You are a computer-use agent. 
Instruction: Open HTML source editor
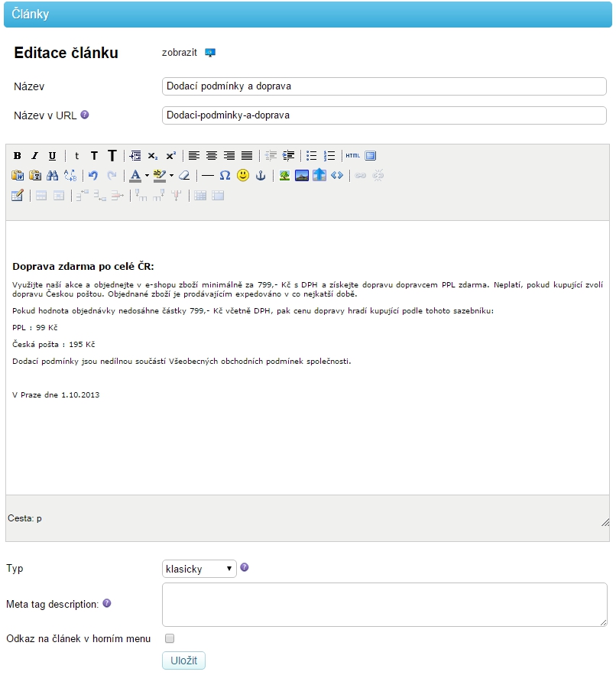coord(352,156)
